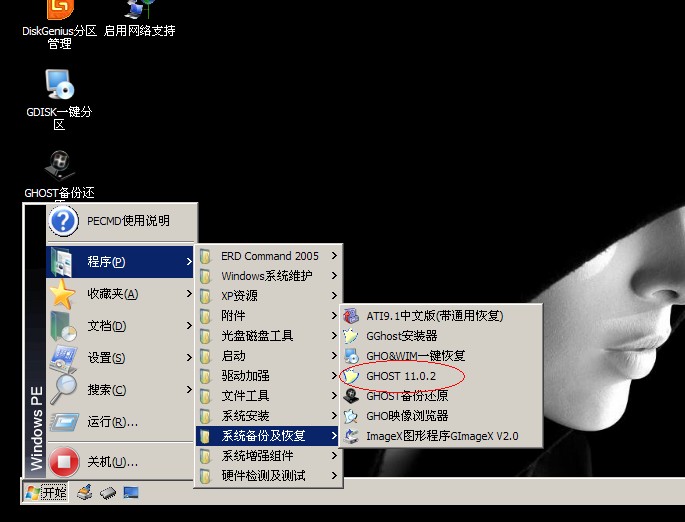This screenshot has width=685, height=522.
Task: Click the ImageX图形程序 GImageX icon
Action: [351, 436]
